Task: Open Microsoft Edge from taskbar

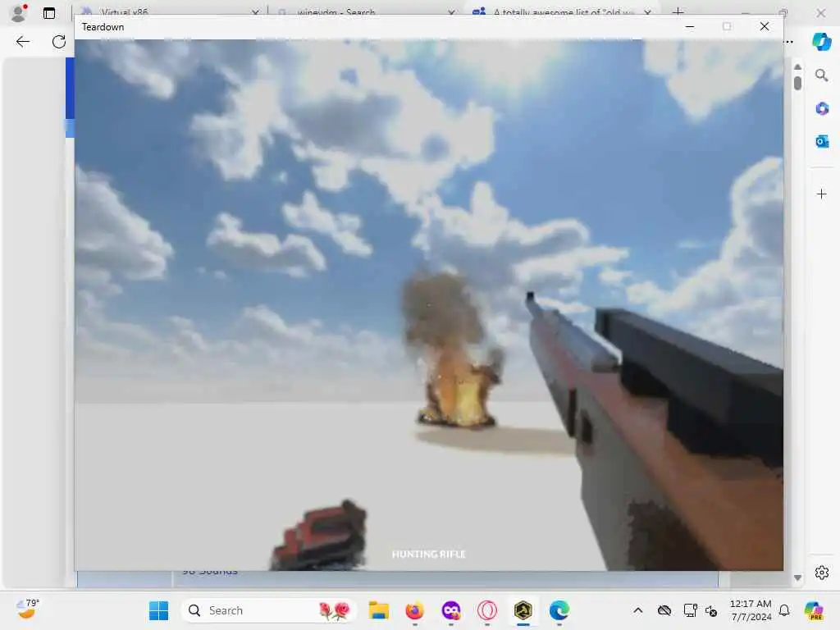Action: pyautogui.click(x=559, y=610)
